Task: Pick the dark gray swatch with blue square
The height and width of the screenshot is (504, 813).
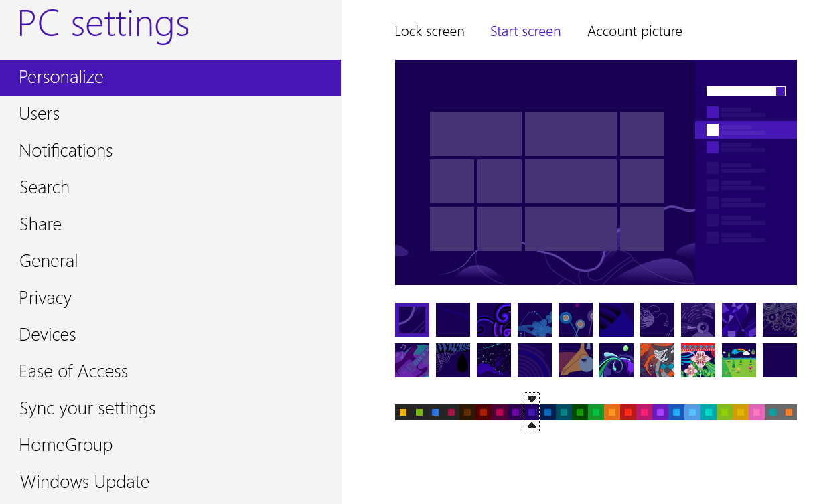Action: click(x=435, y=412)
